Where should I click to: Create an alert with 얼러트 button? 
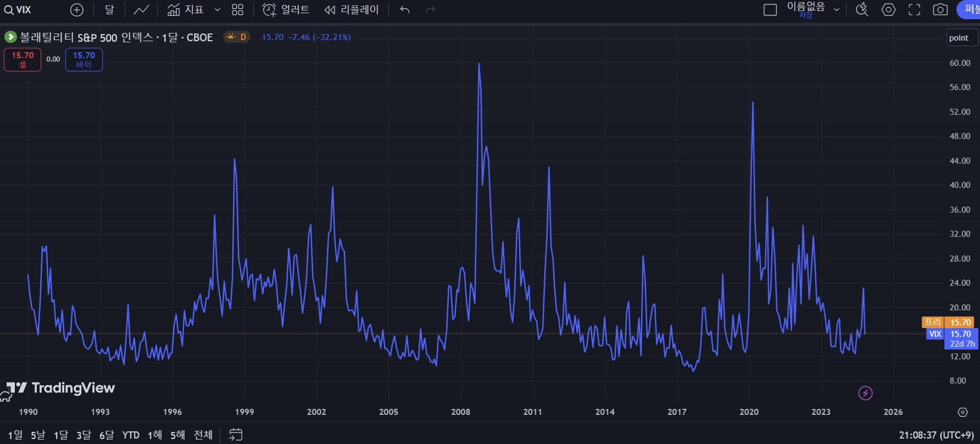point(286,10)
